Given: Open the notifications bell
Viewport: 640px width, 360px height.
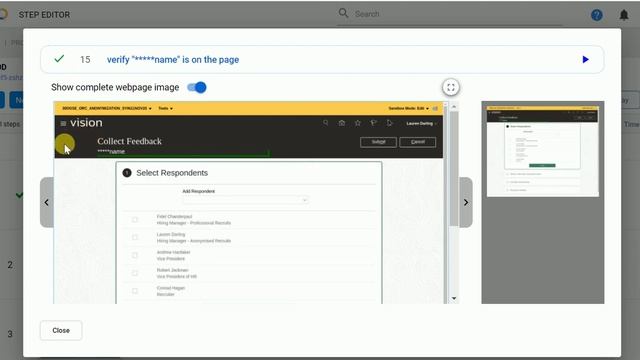Looking at the screenshot, I should pyautogui.click(x=624, y=15).
